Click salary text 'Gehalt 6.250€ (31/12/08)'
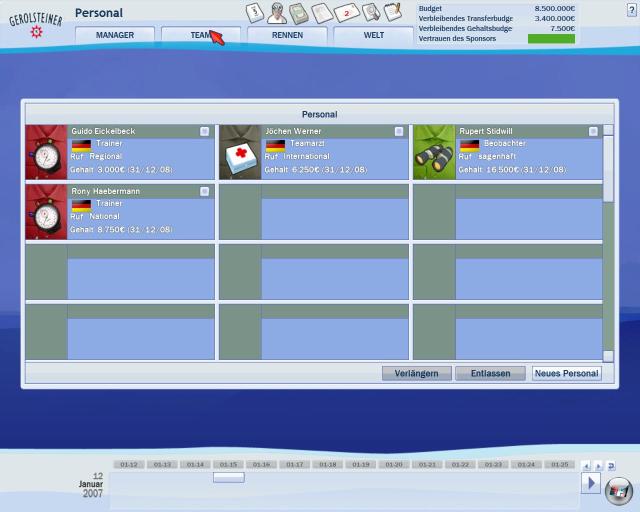The image size is (640, 512). [x=316, y=169]
